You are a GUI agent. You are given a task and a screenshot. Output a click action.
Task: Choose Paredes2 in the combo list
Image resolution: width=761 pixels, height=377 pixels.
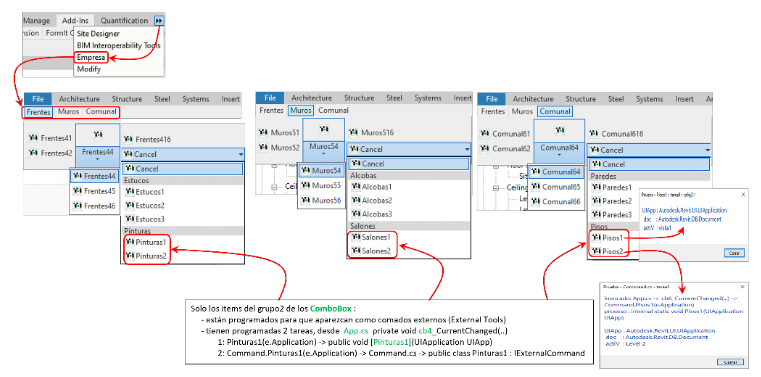coord(612,201)
